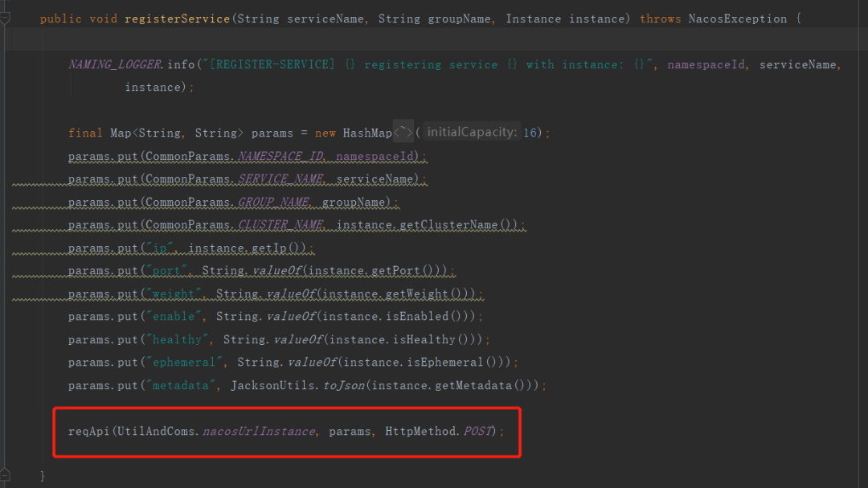
Task: Click the HashMap constructor name
Action: pyautogui.click(x=367, y=133)
